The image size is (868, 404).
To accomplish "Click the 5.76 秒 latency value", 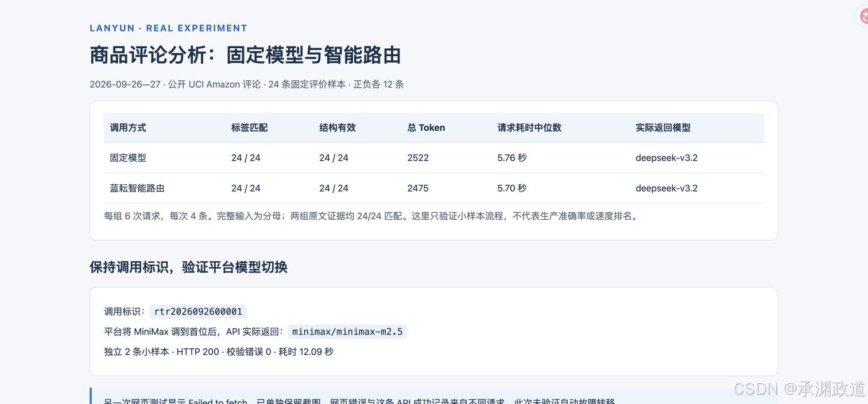I will coord(511,157).
